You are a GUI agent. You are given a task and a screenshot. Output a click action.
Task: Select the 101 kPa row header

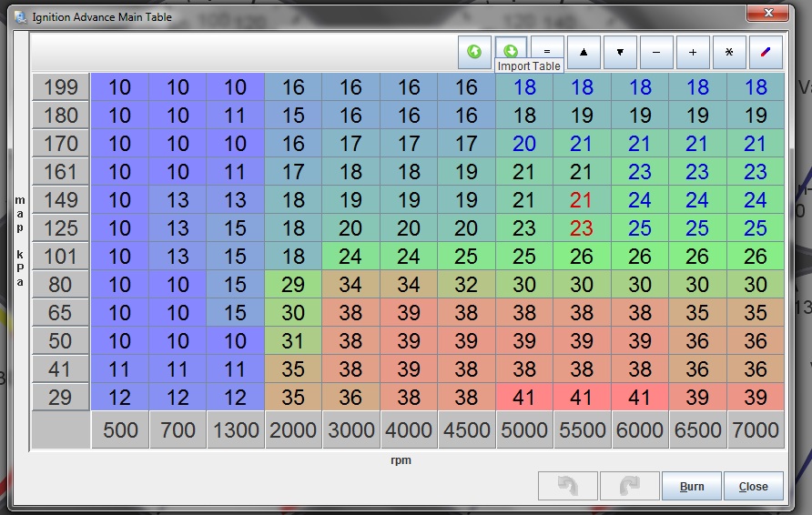[61, 257]
